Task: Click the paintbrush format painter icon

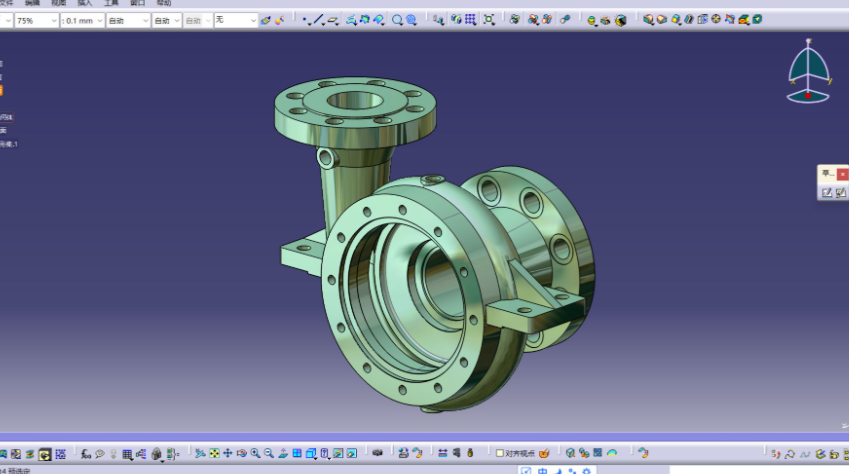Action: [x=265, y=20]
